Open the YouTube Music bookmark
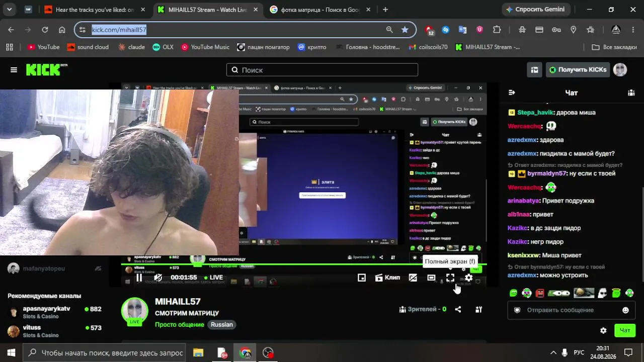644x362 pixels. (x=205, y=47)
